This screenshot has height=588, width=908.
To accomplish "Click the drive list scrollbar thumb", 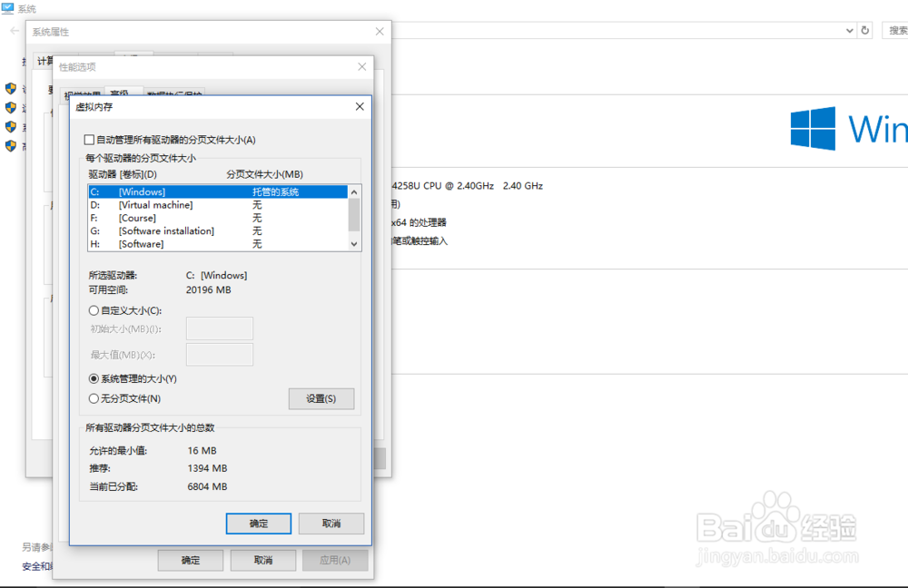I will tap(354, 215).
